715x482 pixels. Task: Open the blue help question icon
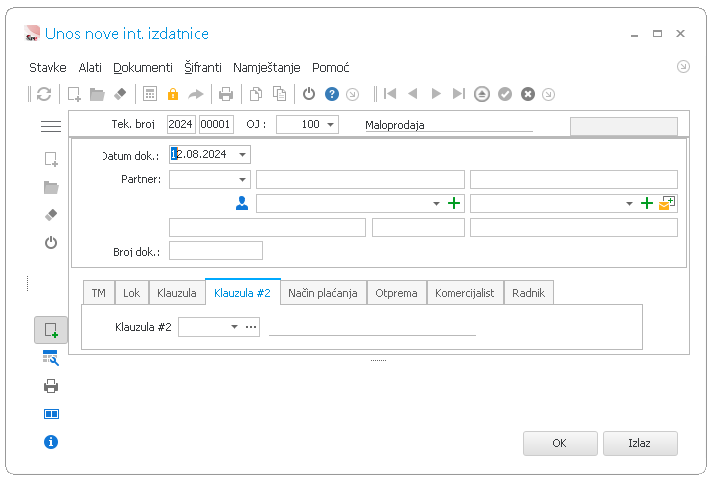[x=332, y=94]
